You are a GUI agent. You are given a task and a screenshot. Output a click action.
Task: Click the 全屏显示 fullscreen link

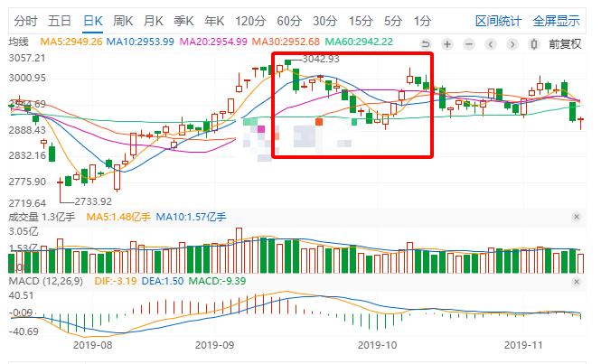pos(557,21)
